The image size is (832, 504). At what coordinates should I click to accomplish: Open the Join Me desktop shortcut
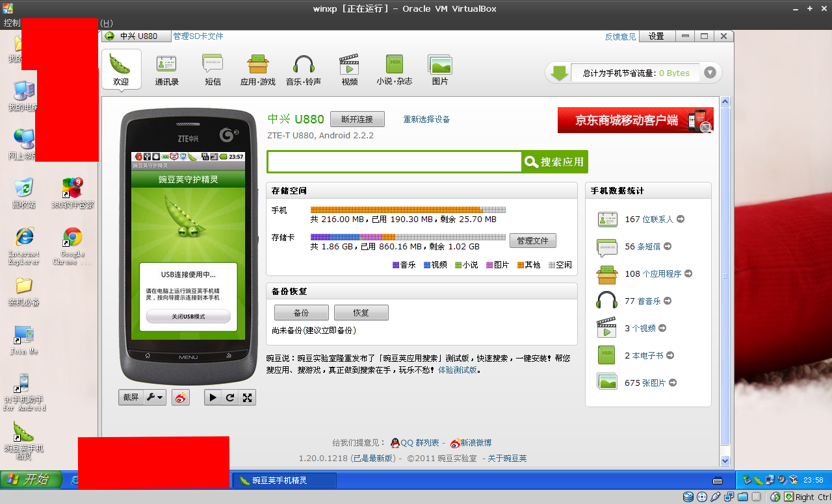coord(24,340)
